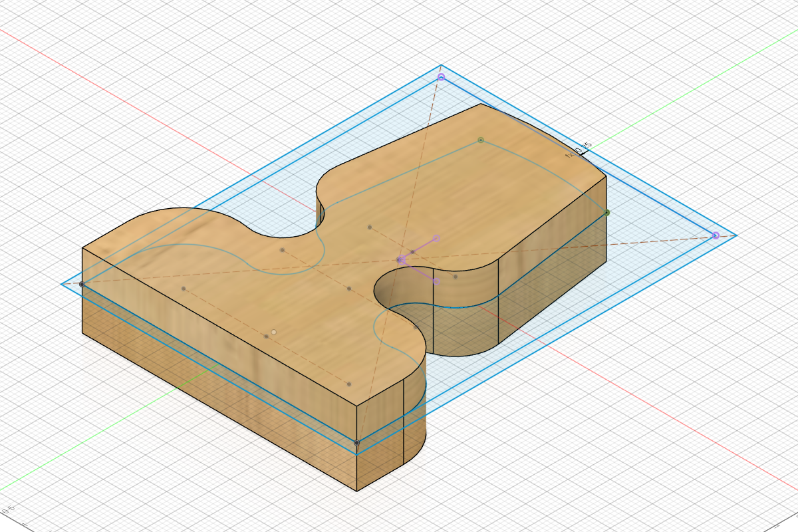Screen dimensions: 798x532
Task: Click the green point on the right vertical edge
Action: click(607, 213)
